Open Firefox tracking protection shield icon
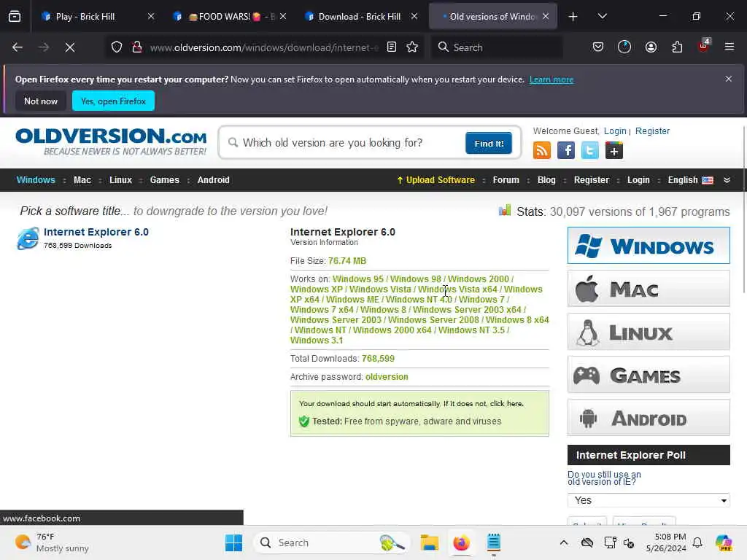 tap(117, 47)
